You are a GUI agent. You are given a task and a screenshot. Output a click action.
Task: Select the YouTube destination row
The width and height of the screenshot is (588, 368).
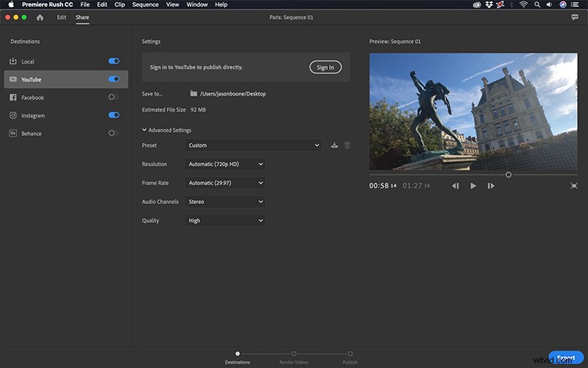click(x=66, y=79)
